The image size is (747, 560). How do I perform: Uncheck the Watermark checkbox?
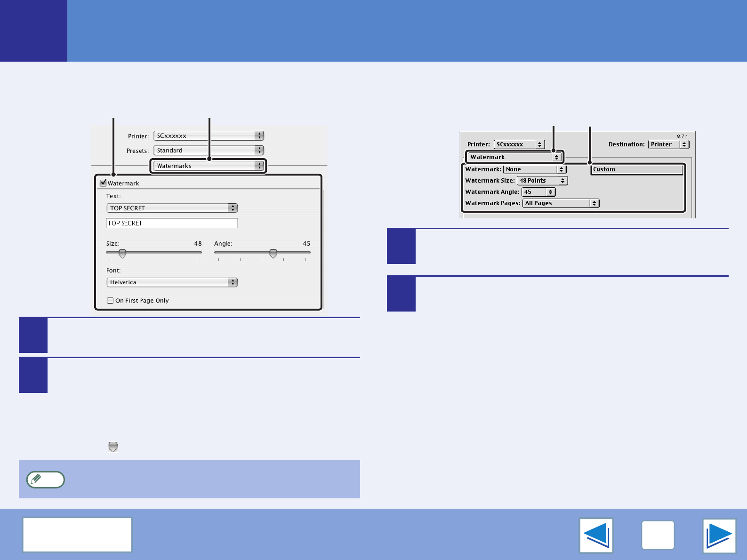(103, 183)
